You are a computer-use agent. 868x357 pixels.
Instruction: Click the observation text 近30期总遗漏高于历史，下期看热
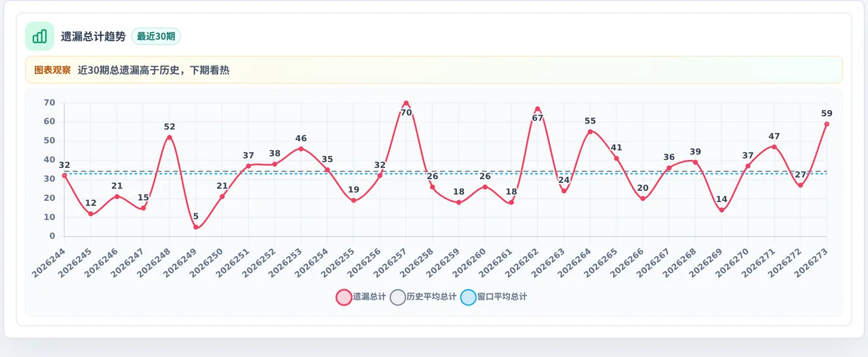153,70
